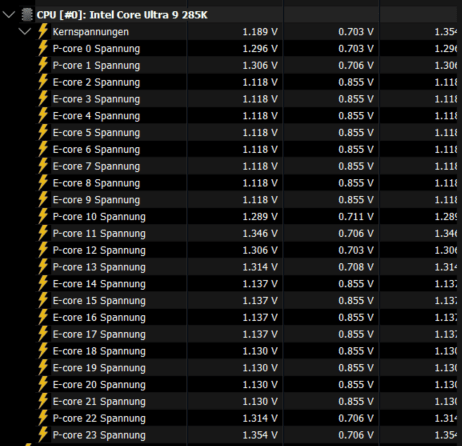This screenshot has height=446, width=462.
Task: Click P-core 22 minimum value 0.706 V
Action: click(356, 418)
